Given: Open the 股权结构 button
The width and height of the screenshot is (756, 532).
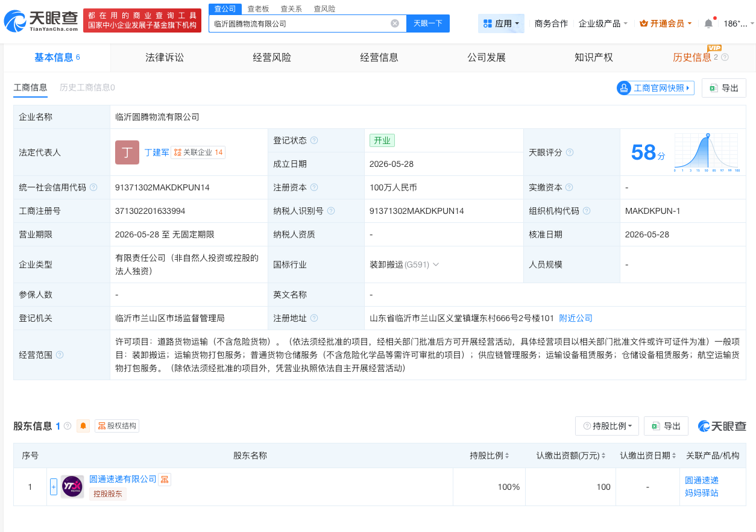Looking at the screenshot, I should 117,426.
